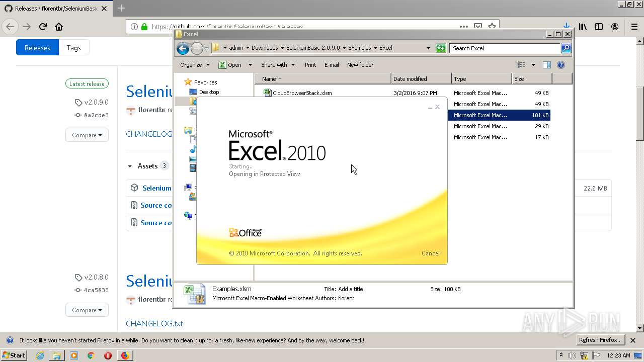This screenshot has width=644, height=362.
Task: Launch Internet Explorer from the taskbar
Action: [x=40, y=355]
